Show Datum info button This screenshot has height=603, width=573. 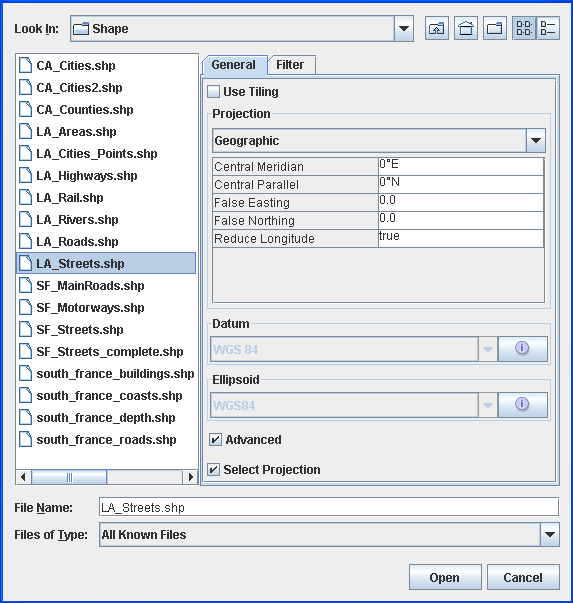pyautogui.click(x=523, y=349)
